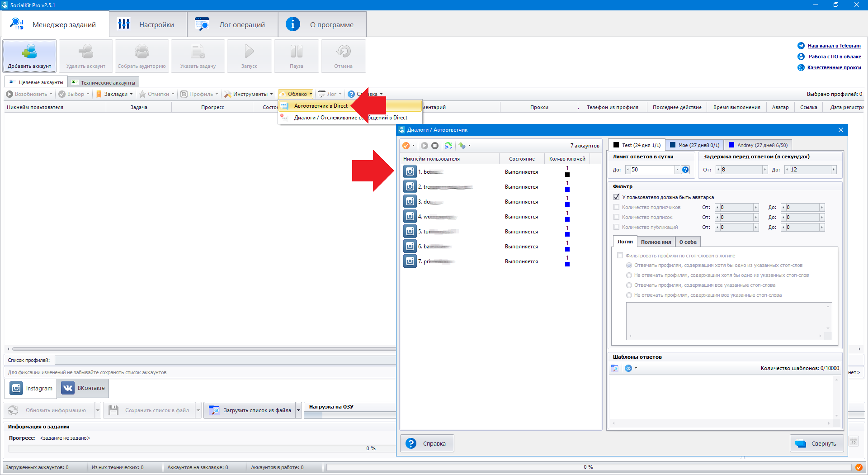The image size is (868, 475).
Task: Click Удалить аккаунт toolbar button
Action: tap(86, 56)
